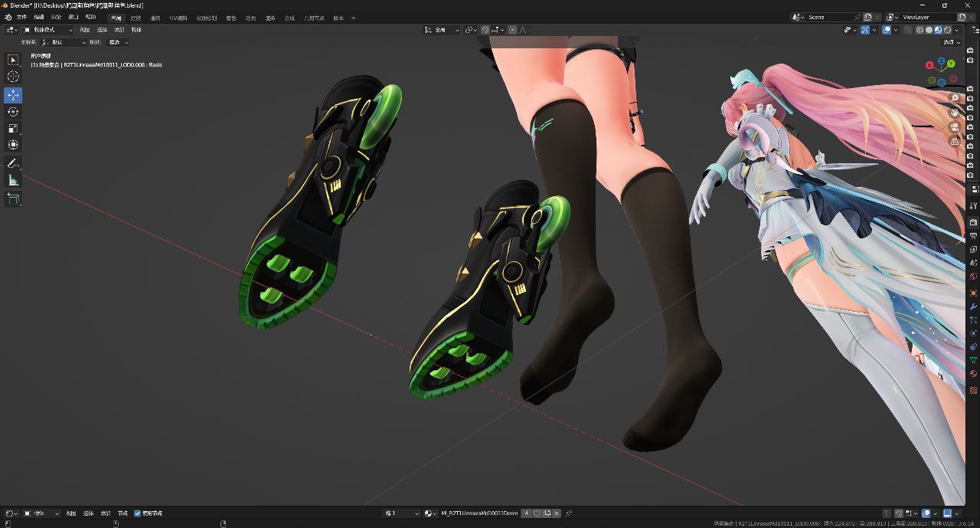980x528 pixels.
Task: Toggle X-ray mode button
Action: pyautogui.click(x=908, y=30)
